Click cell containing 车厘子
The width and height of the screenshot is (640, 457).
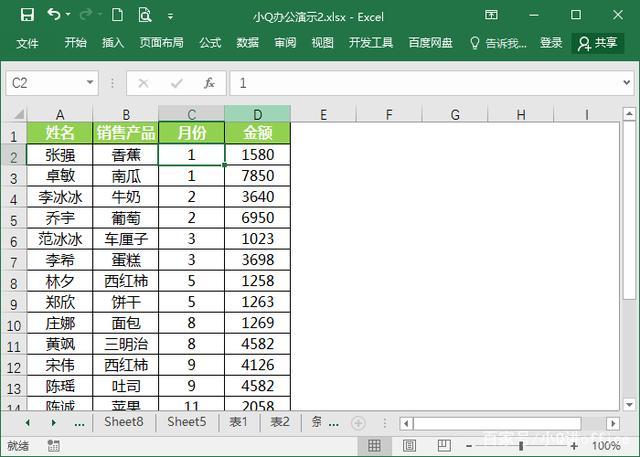126,239
